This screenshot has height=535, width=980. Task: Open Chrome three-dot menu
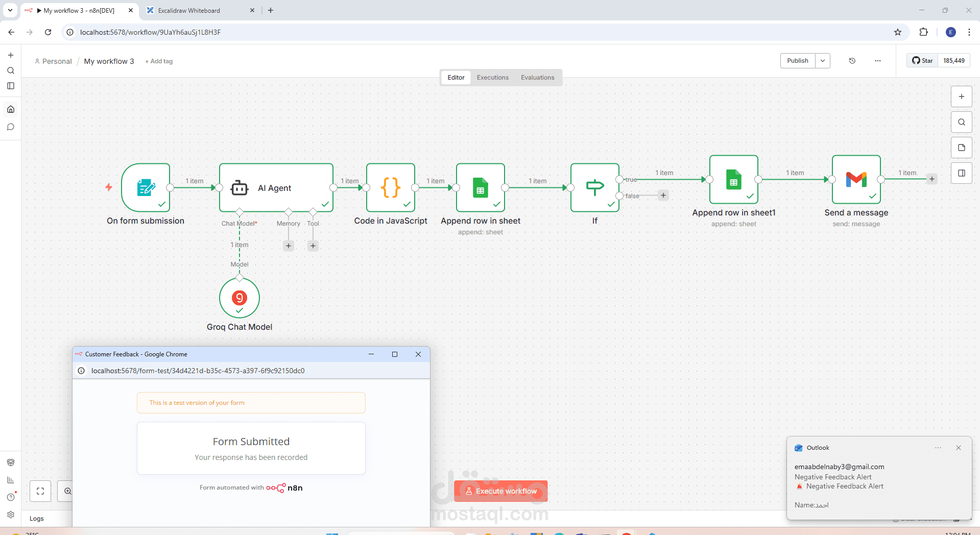pos(969,32)
